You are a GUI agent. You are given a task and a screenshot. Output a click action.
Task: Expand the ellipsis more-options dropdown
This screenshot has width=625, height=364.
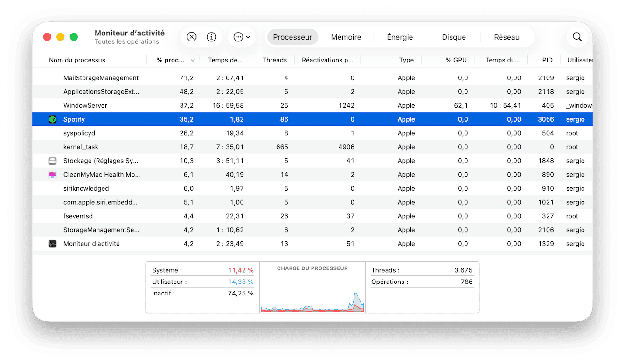(x=242, y=37)
